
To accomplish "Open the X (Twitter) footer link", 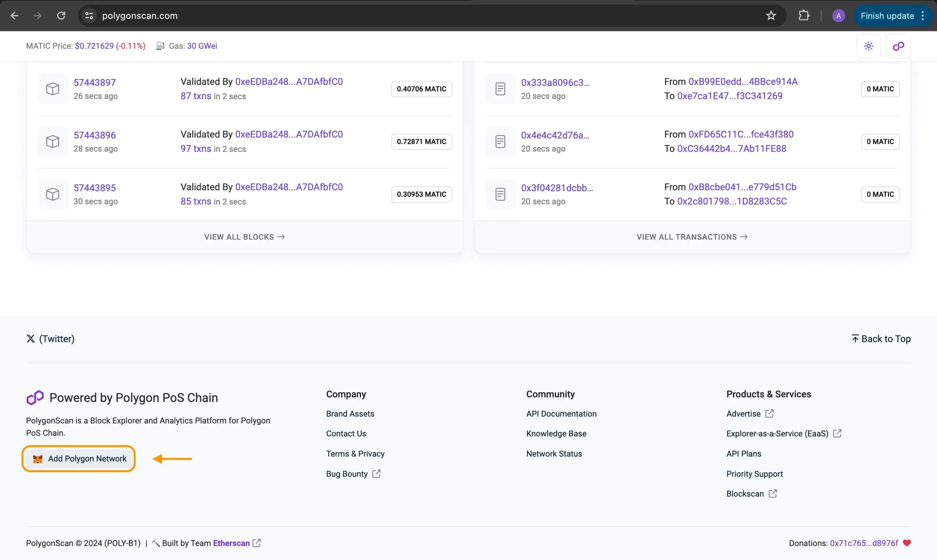I will point(50,339).
